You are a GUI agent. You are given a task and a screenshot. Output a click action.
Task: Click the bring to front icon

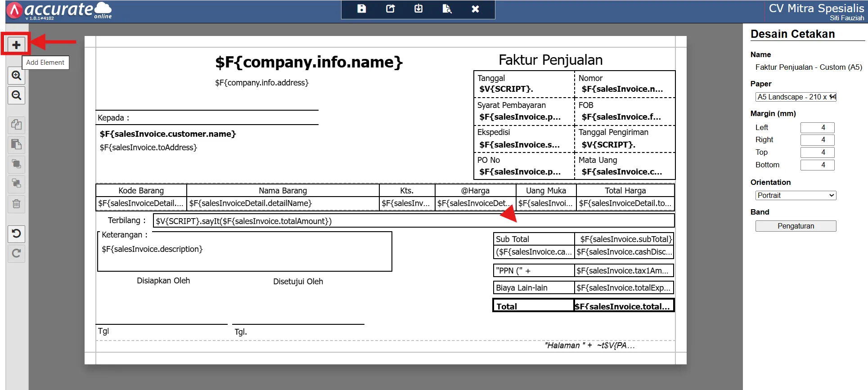pos(16,164)
